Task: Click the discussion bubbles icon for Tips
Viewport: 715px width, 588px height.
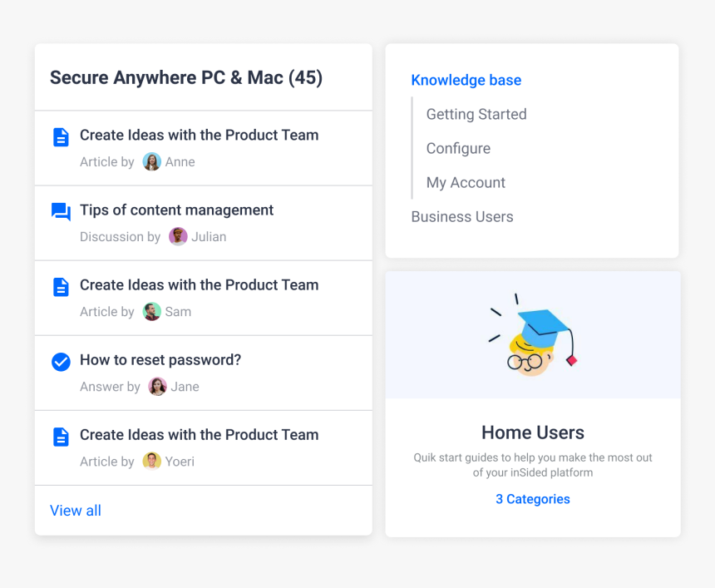Action: click(x=61, y=211)
